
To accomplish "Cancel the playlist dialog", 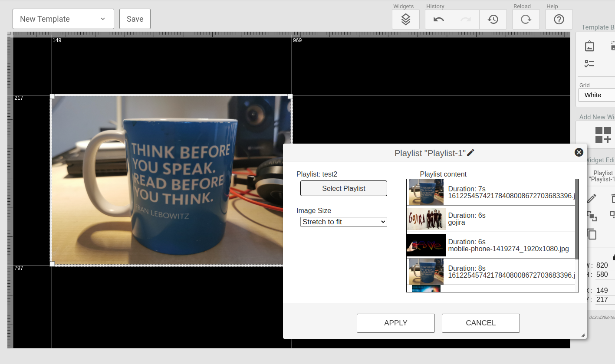I will coord(480,323).
